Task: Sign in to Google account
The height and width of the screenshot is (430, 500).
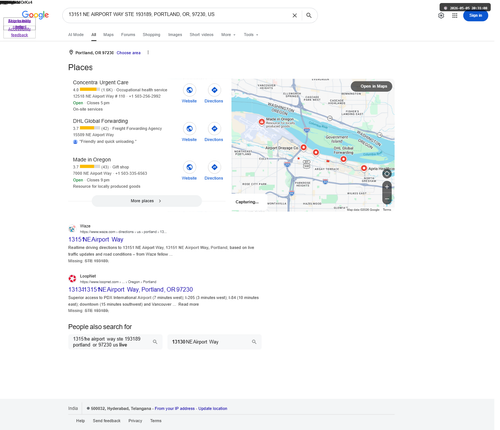Action: 476,15
